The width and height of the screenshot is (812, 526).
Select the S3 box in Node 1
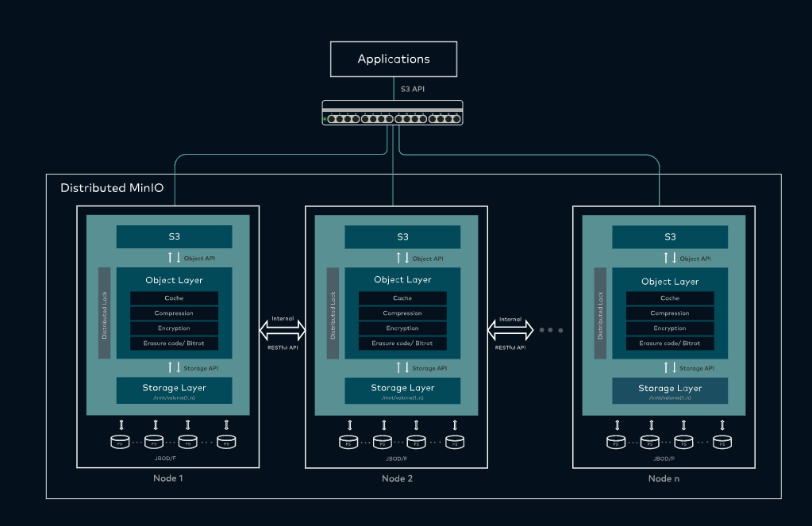coord(174,236)
